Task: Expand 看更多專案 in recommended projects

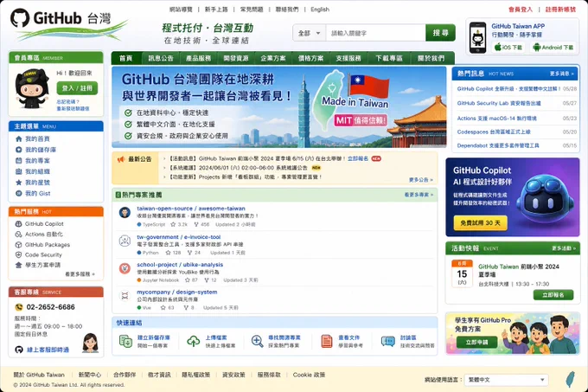Action: point(419,195)
